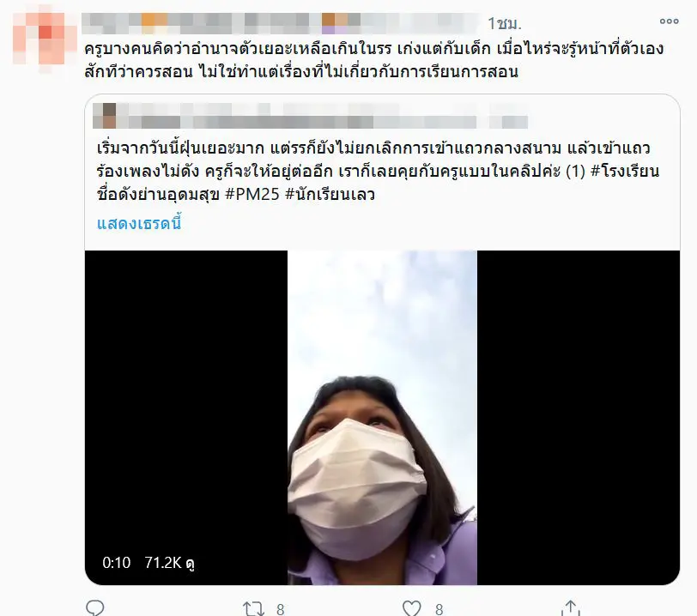Open the three-dot more options menu
The image size is (697, 616).
tap(669, 21)
